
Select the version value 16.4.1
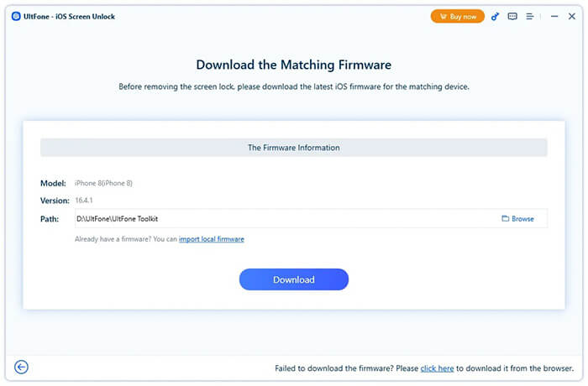(84, 201)
